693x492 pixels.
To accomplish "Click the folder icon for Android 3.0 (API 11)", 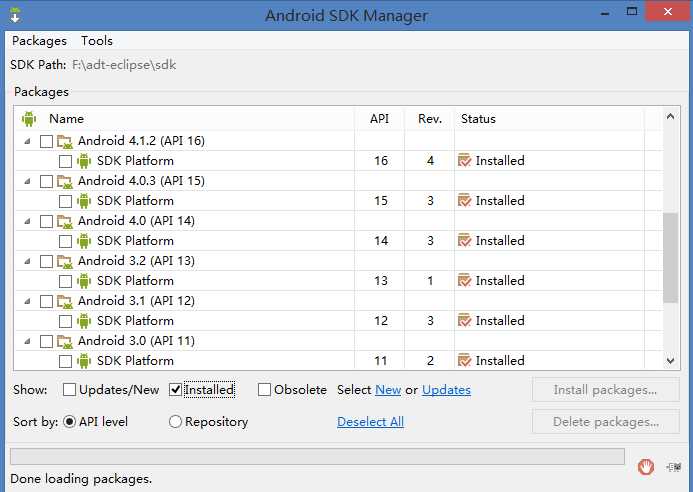I will tap(65, 341).
